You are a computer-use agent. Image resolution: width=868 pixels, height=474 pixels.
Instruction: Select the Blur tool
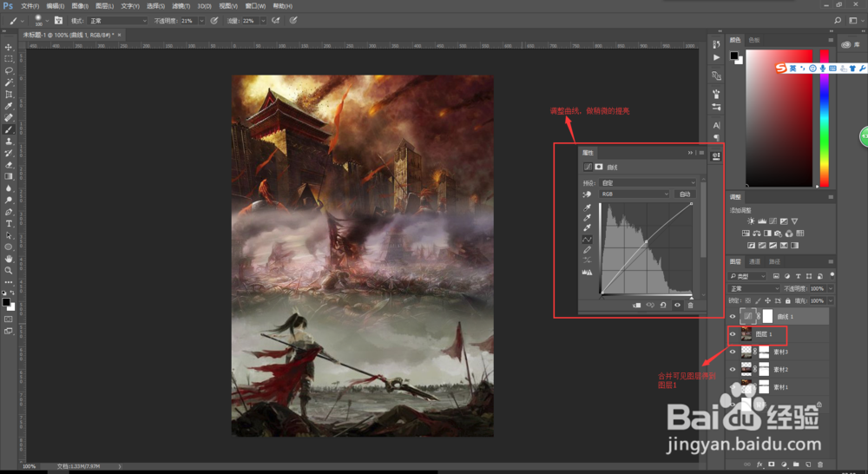click(9, 188)
